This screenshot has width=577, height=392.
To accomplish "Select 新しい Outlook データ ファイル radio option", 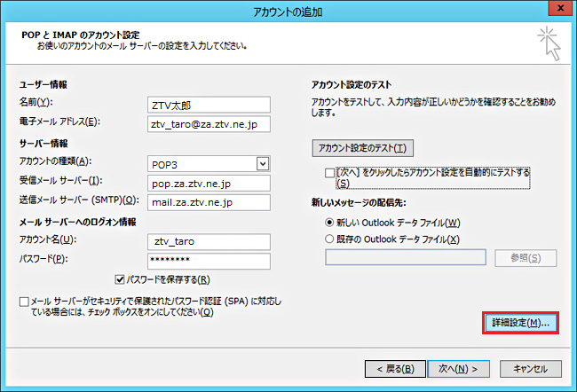I will pos(330,222).
